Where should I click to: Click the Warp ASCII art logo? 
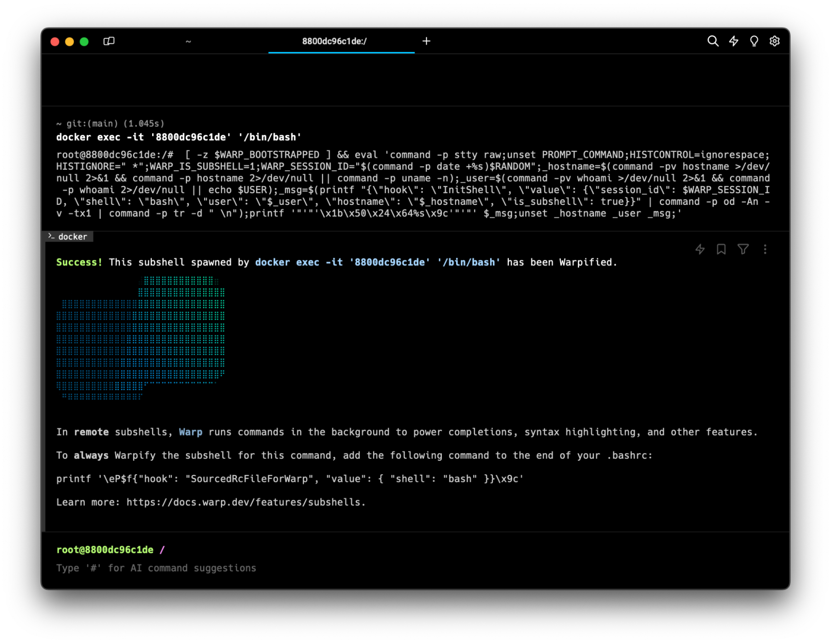coord(141,338)
